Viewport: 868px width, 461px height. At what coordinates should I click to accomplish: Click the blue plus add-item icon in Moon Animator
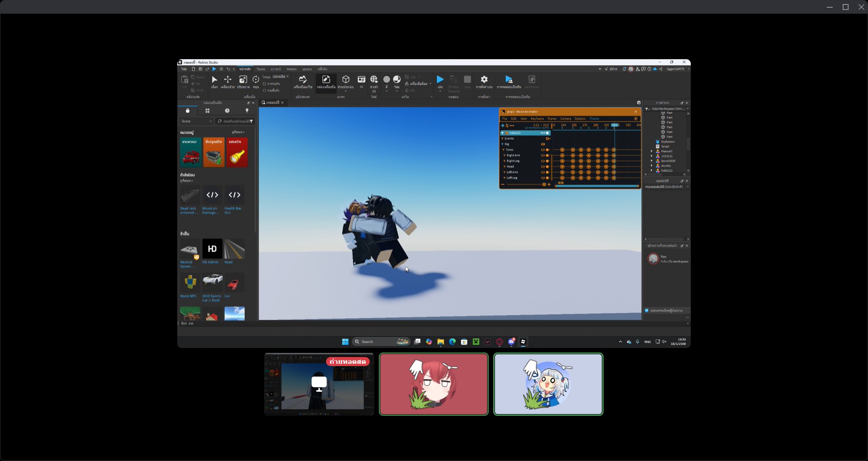(x=502, y=126)
